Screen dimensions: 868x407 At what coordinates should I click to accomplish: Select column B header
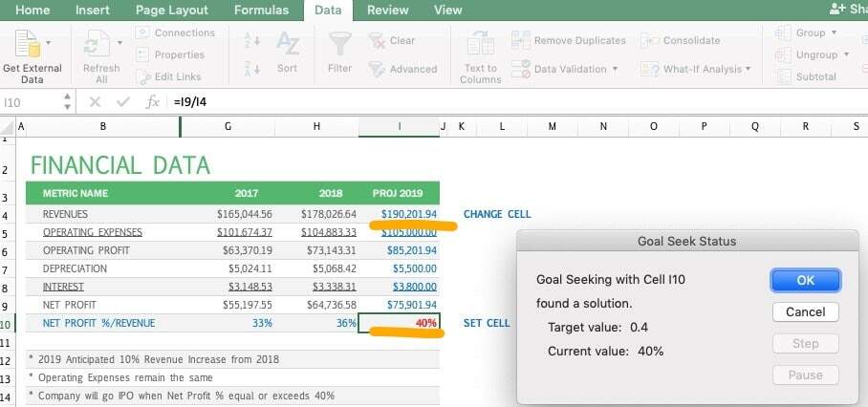[103, 127]
